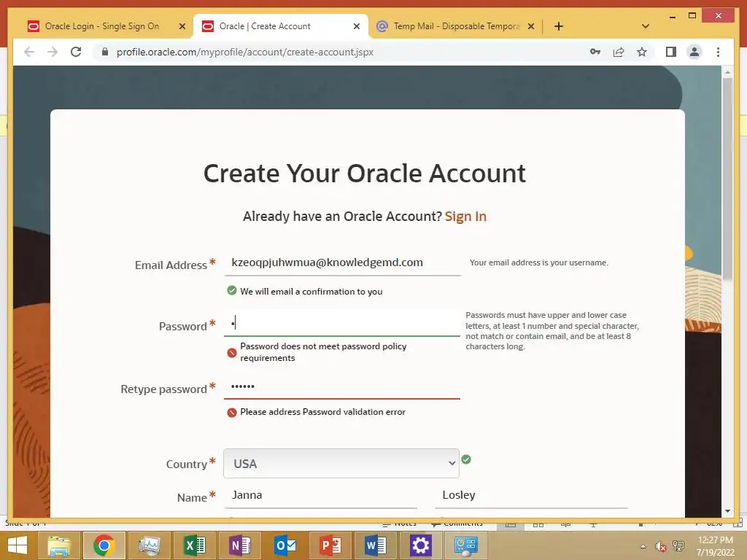Click the scrollbar up arrow
747x560 pixels.
tap(727, 72)
